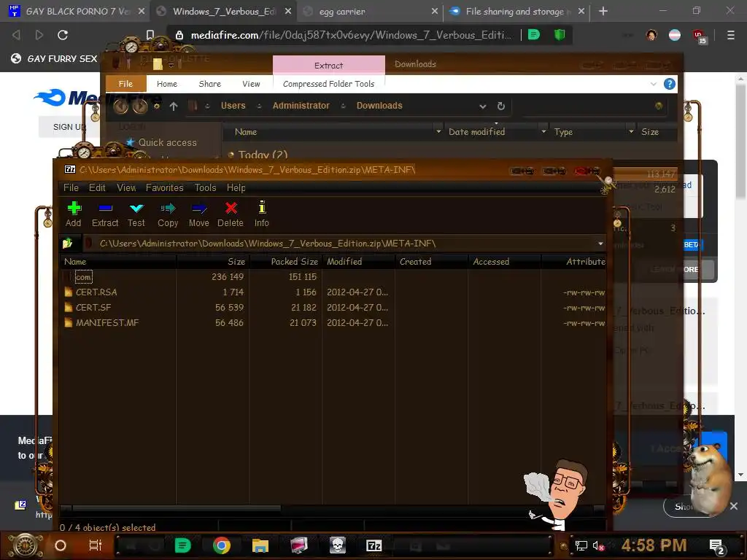This screenshot has height=560, width=747.
Task: Open Share tab in Explorer ribbon
Action: pos(209,84)
